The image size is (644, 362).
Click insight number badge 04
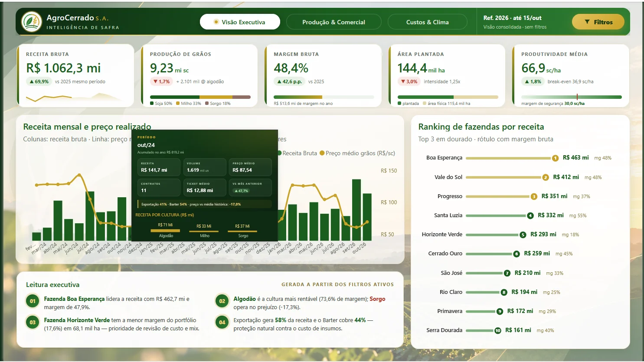pos(222,322)
